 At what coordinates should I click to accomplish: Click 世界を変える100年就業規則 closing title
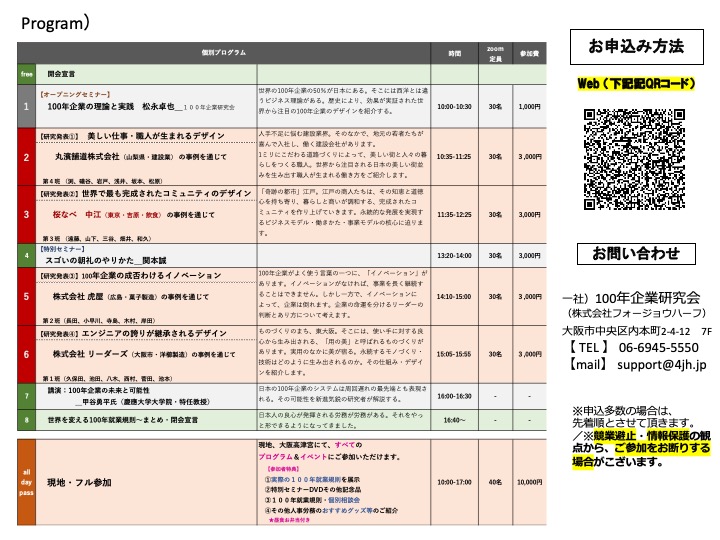tap(123, 420)
